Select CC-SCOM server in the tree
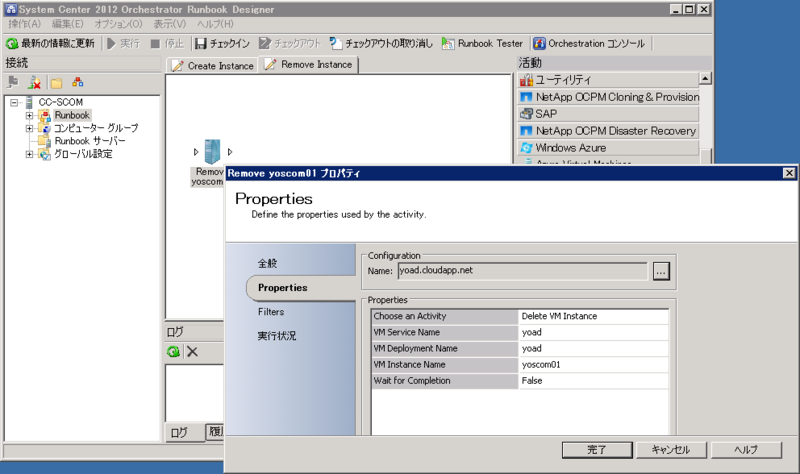 point(60,102)
